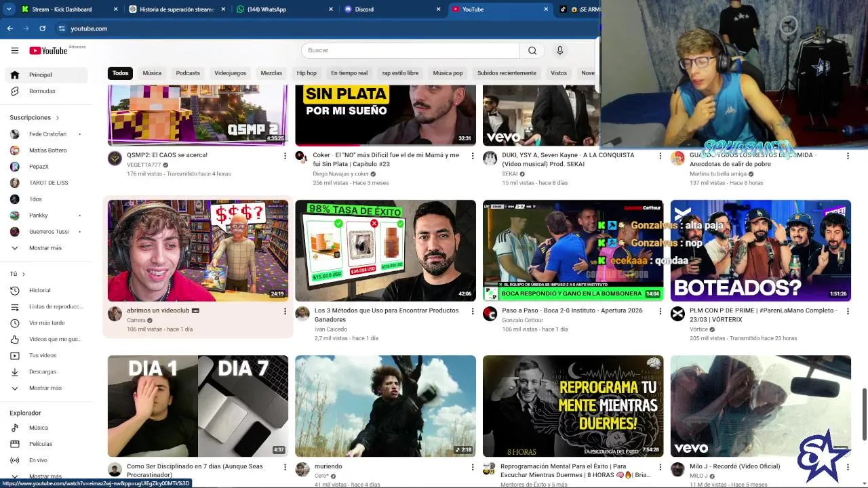Open Matías Bottero subscription
This screenshot has width=868, height=488.
(47, 150)
